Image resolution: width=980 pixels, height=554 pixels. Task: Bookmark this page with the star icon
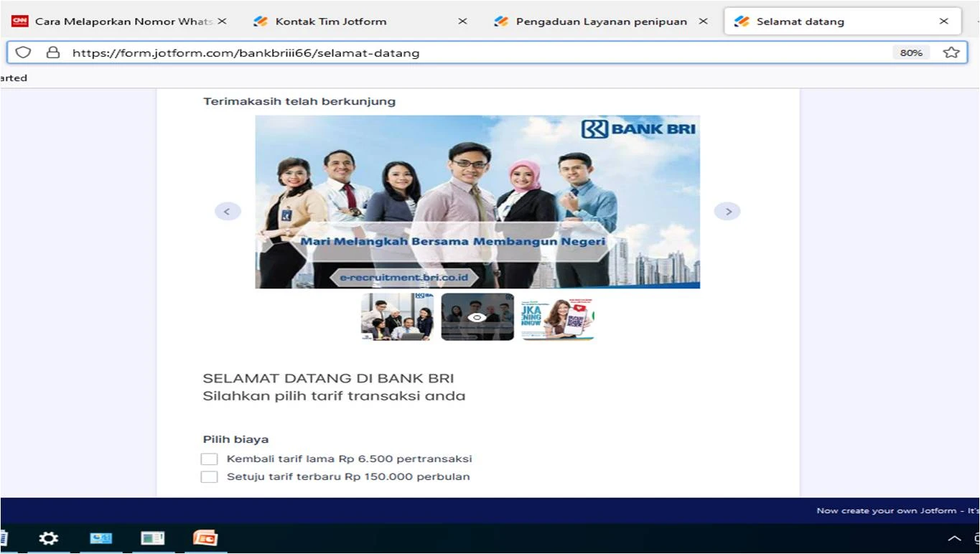951,52
